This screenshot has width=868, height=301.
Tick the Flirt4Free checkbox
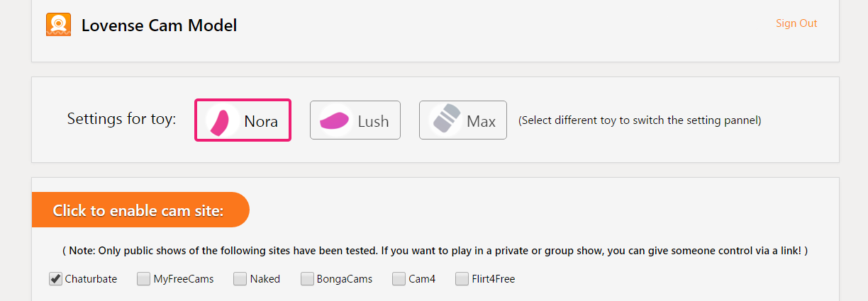click(462, 279)
